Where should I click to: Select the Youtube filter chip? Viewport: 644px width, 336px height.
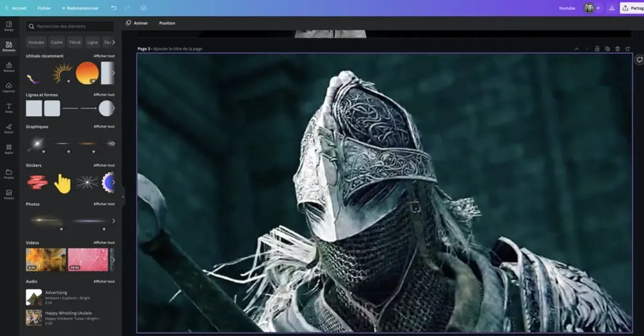click(x=36, y=43)
